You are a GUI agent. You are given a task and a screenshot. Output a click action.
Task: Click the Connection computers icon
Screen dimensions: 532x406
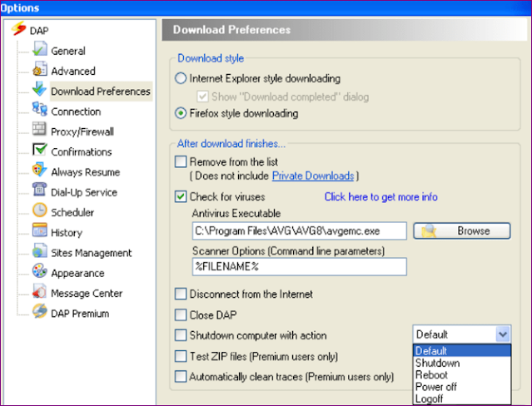click(x=40, y=109)
